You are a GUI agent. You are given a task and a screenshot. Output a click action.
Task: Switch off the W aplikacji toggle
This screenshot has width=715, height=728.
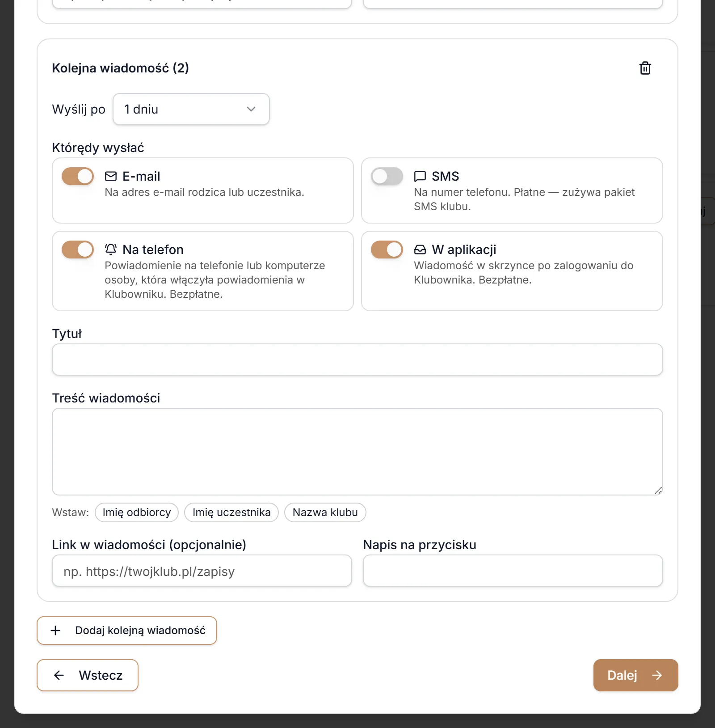coord(387,250)
